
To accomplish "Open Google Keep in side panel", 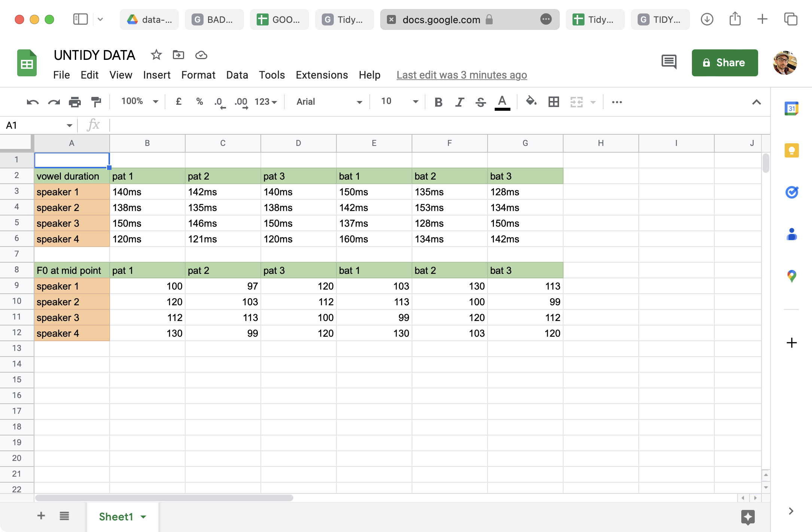I will [x=791, y=151].
